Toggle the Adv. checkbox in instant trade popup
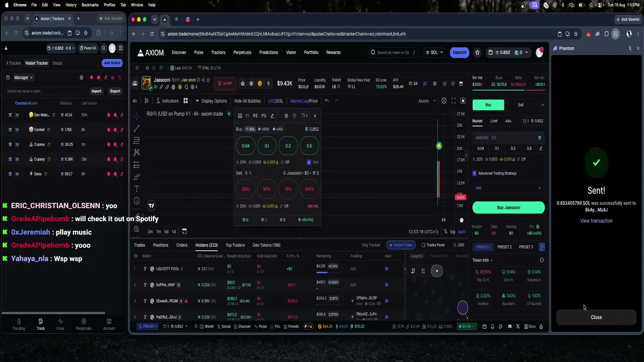The width and height of the screenshot is (644, 362). click(309, 162)
